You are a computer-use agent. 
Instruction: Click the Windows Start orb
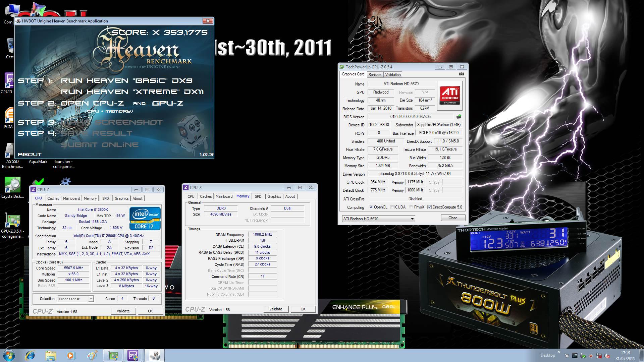point(9,355)
